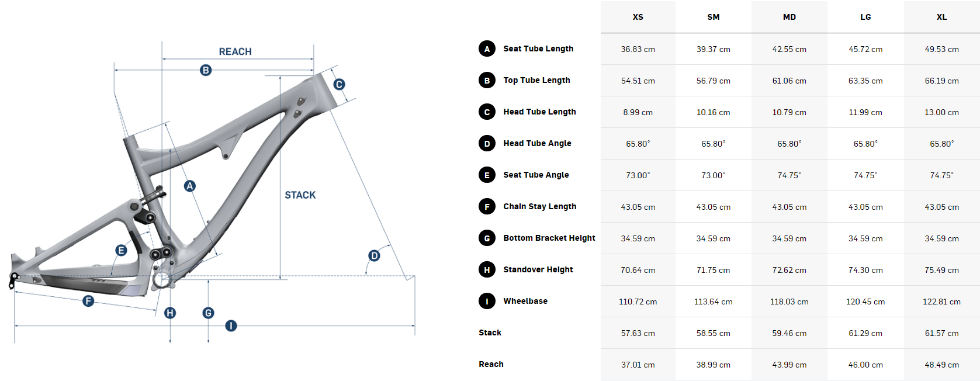Image resolution: width=980 pixels, height=381 pixels.
Task: Select the D badge beside Head Tube Angle
Action: [x=487, y=144]
